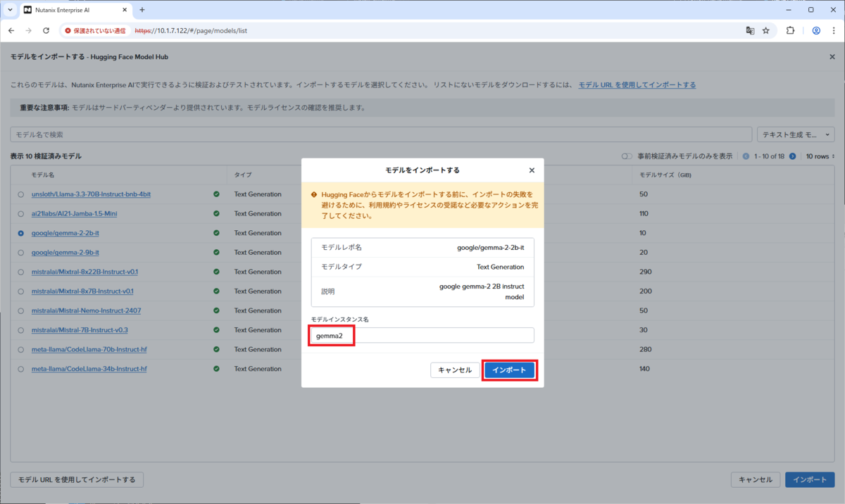Viewport: 845px width, 504px height.
Task: Click the モデル名 column header
Action: point(42,175)
